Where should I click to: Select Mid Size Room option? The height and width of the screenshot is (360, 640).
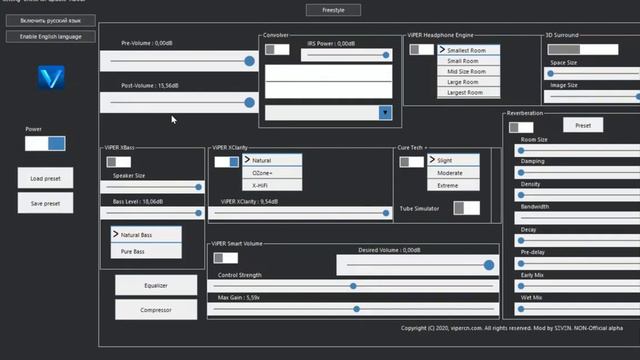[469, 71]
